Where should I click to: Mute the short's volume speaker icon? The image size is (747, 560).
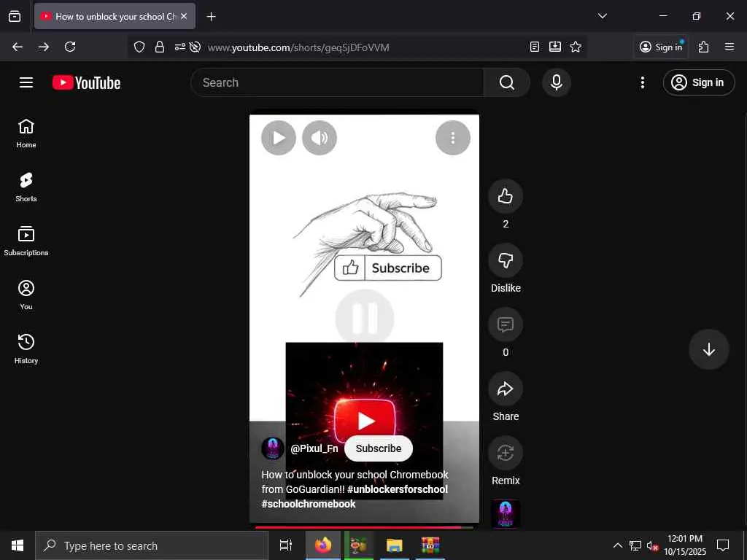[320, 138]
